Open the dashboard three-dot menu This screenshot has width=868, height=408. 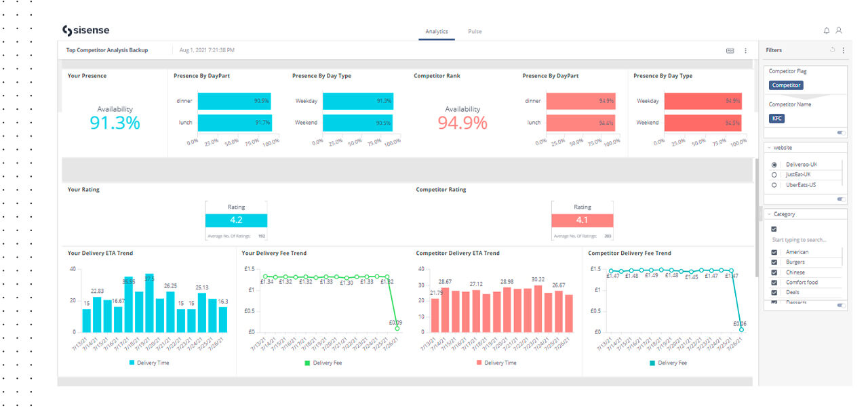745,50
